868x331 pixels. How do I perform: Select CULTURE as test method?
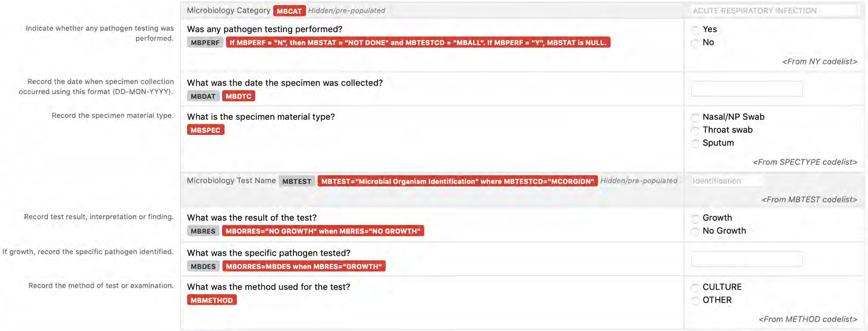pos(695,287)
